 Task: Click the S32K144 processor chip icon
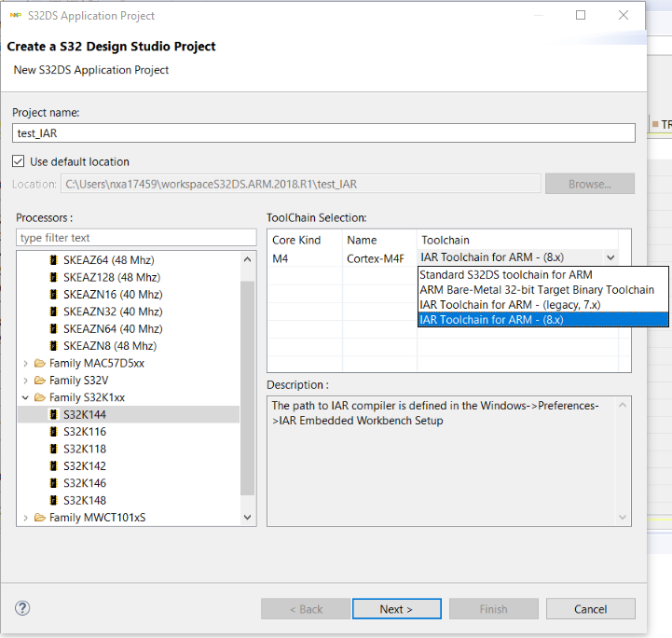[54, 415]
